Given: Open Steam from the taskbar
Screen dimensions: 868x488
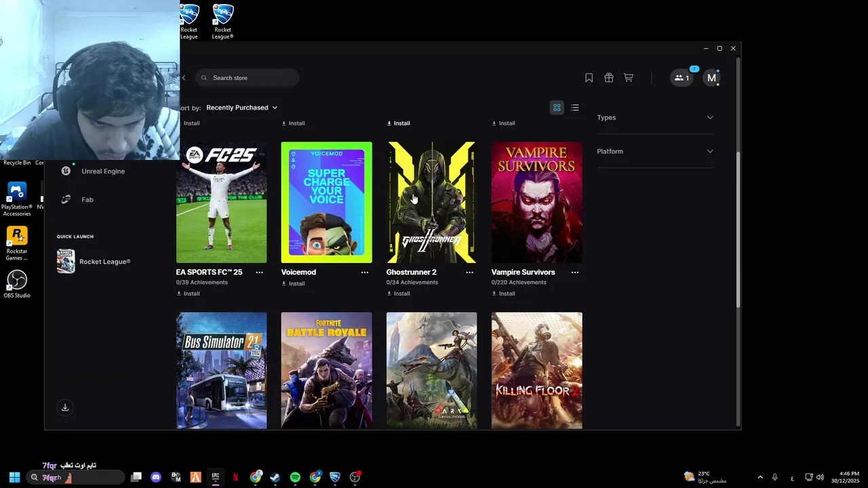Looking at the screenshot, I should point(275,477).
